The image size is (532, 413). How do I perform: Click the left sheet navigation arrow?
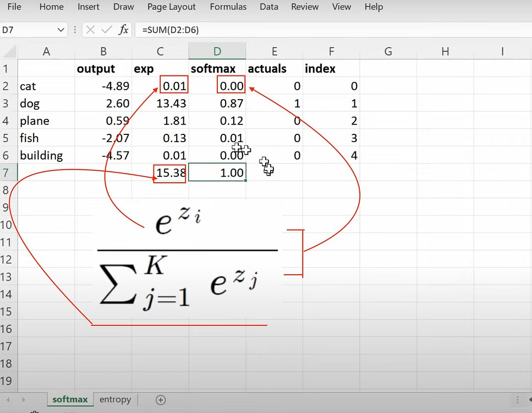pos(8,399)
